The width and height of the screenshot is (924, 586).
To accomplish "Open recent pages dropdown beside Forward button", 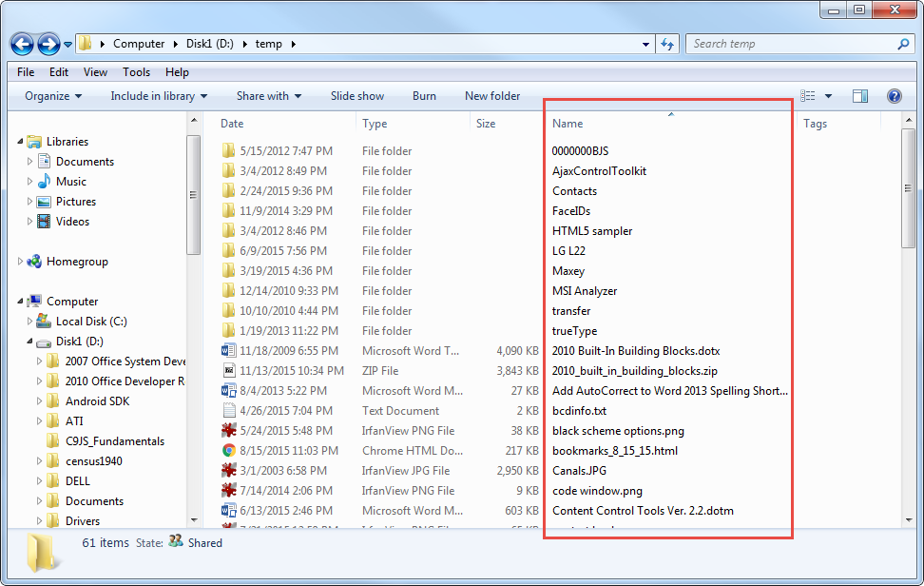I will (x=67, y=44).
